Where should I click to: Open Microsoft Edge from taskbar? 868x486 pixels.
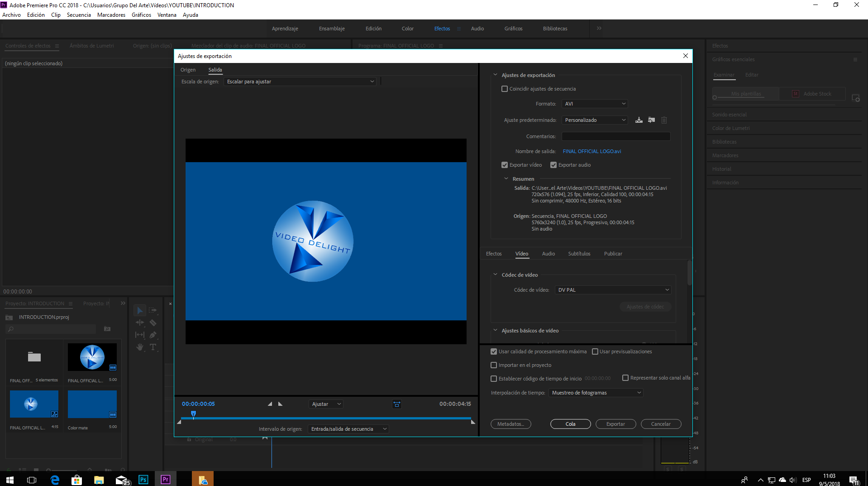(55, 479)
